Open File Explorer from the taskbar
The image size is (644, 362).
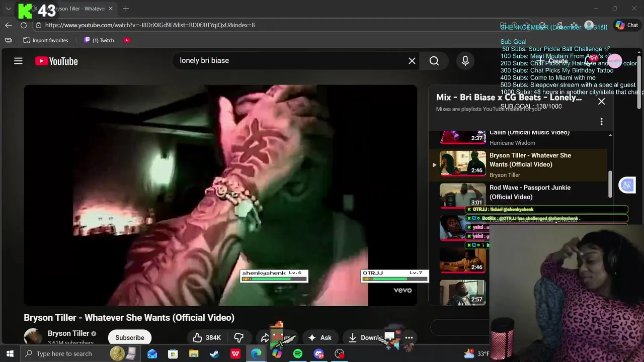click(x=194, y=354)
